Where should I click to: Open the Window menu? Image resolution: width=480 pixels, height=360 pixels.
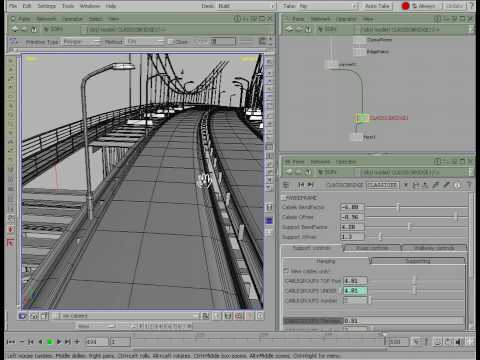(90, 6)
